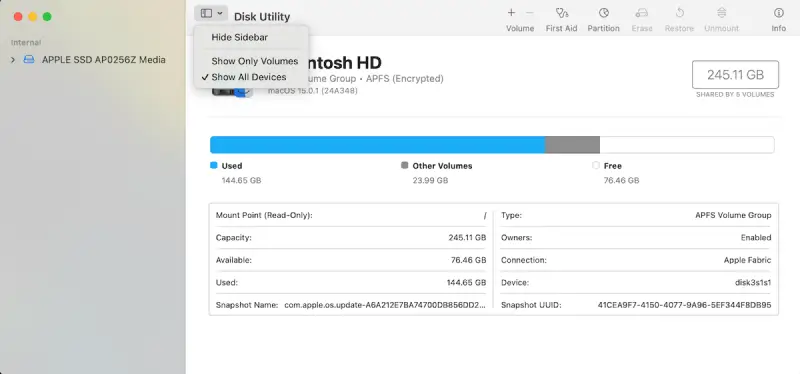Close the Disk Utility window with red button
The image size is (800, 374).
(x=18, y=17)
